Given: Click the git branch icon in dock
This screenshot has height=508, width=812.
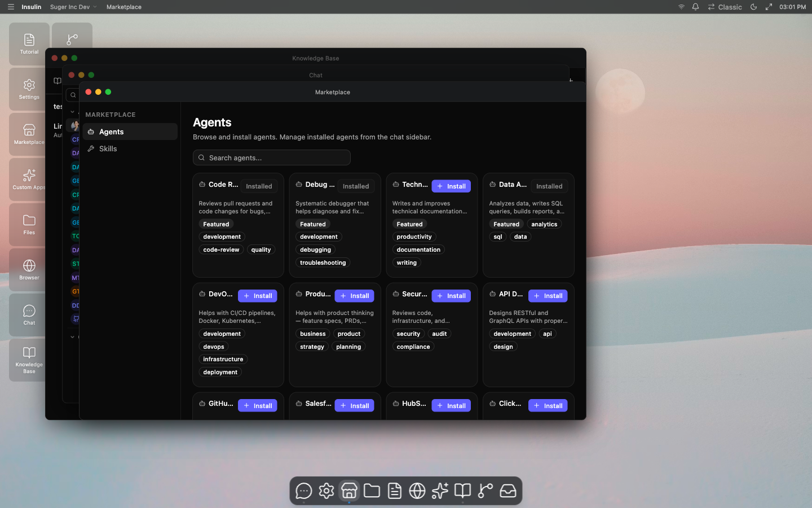Looking at the screenshot, I should click(485, 491).
